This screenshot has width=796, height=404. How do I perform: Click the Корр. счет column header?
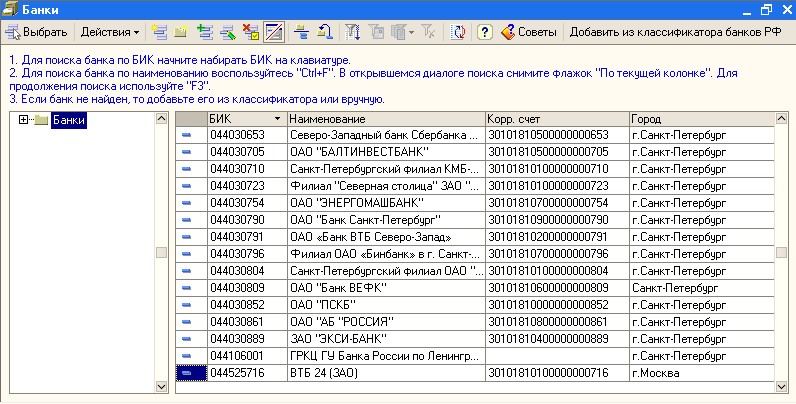click(557, 119)
